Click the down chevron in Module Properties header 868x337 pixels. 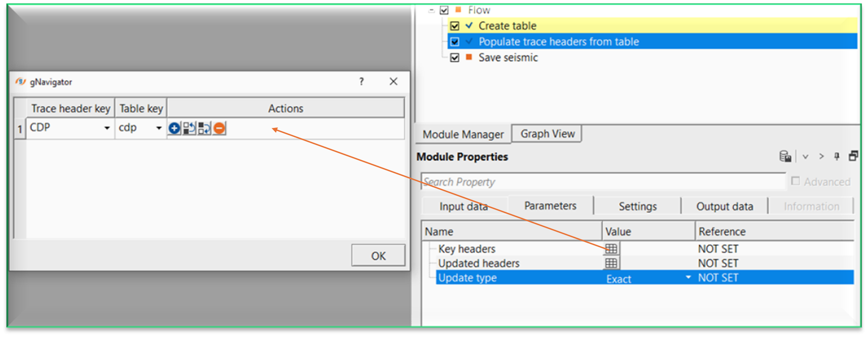pos(806,157)
